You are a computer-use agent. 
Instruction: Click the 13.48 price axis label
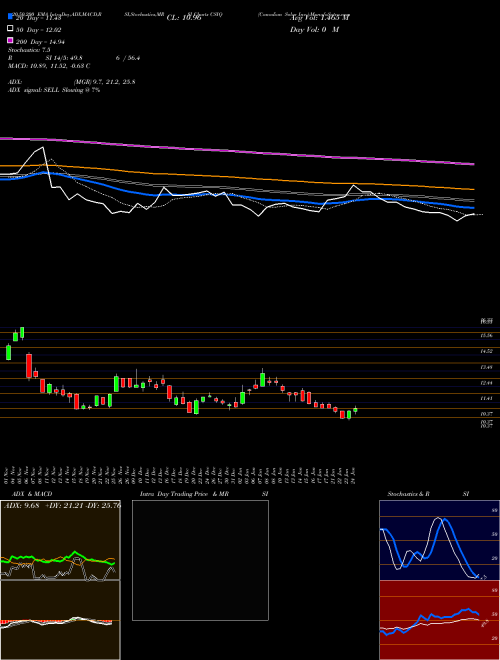tap(486, 367)
